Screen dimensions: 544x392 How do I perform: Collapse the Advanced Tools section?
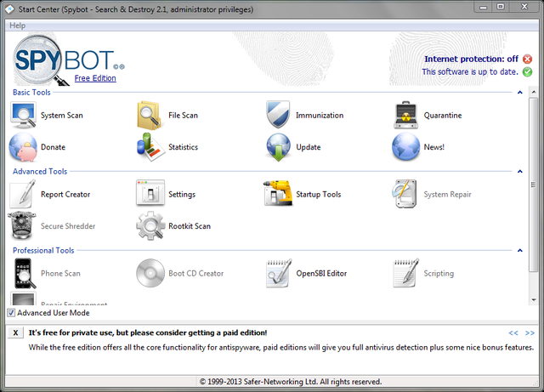pyautogui.click(x=519, y=171)
